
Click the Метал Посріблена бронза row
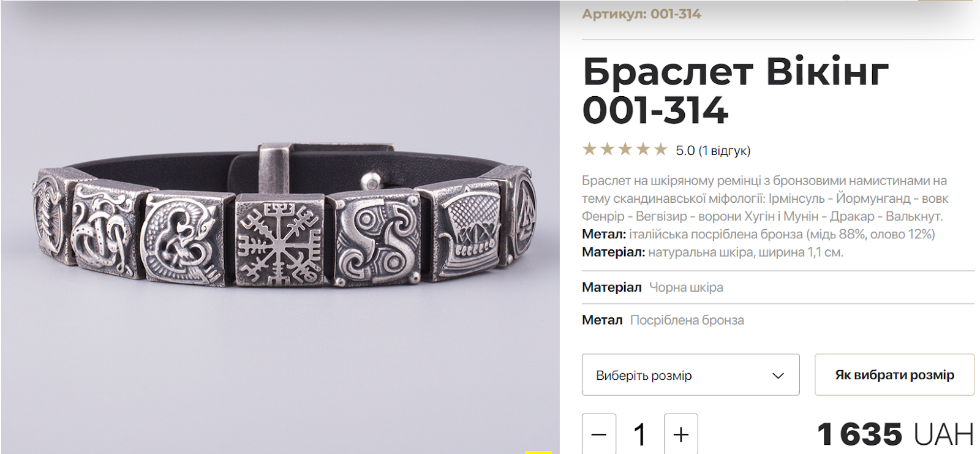tap(778, 320)
